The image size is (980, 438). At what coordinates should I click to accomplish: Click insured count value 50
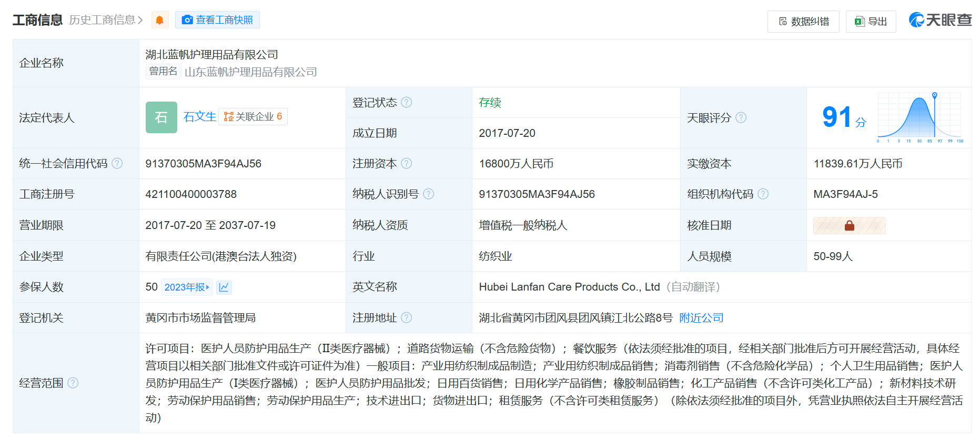pos(151,287)
